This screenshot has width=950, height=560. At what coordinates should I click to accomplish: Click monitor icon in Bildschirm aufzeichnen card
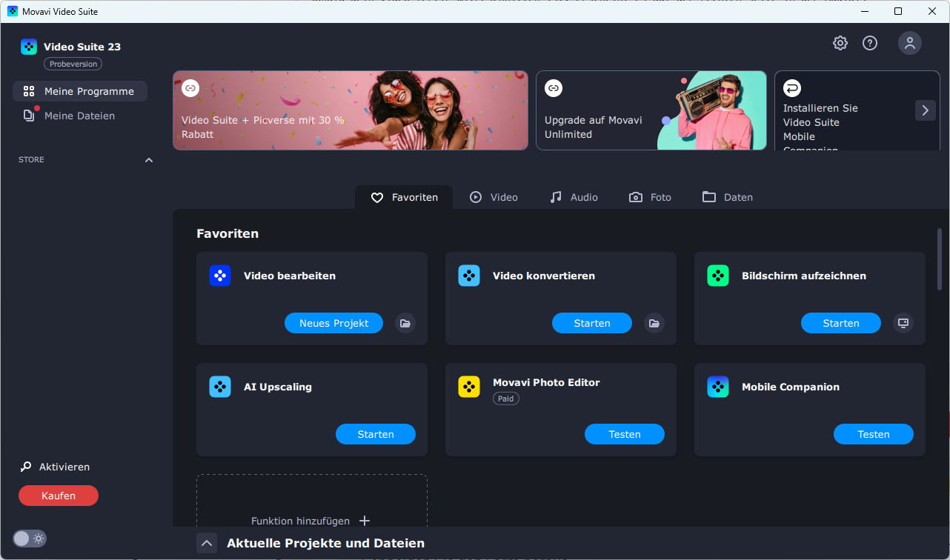(x=903, y=323)
